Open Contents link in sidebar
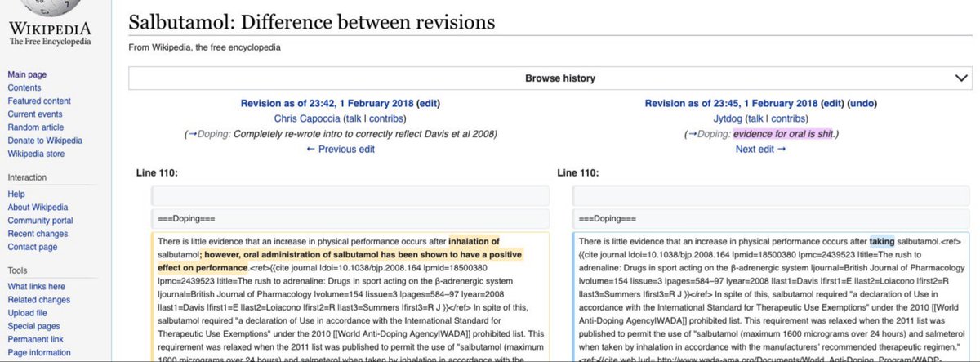Viewport: 980px width, 362px height. click(x=24, y=87)
